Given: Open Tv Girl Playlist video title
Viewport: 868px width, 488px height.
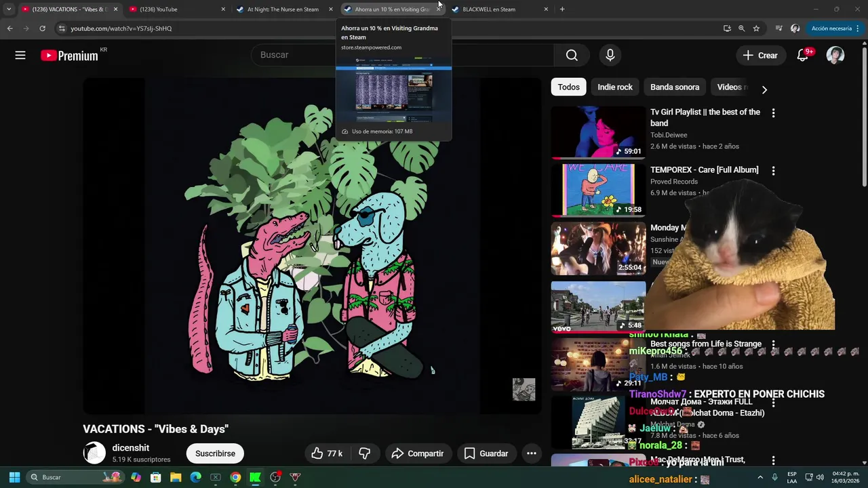Looking at the screenshot, I should pyautogui.click(x=705, y=117).
